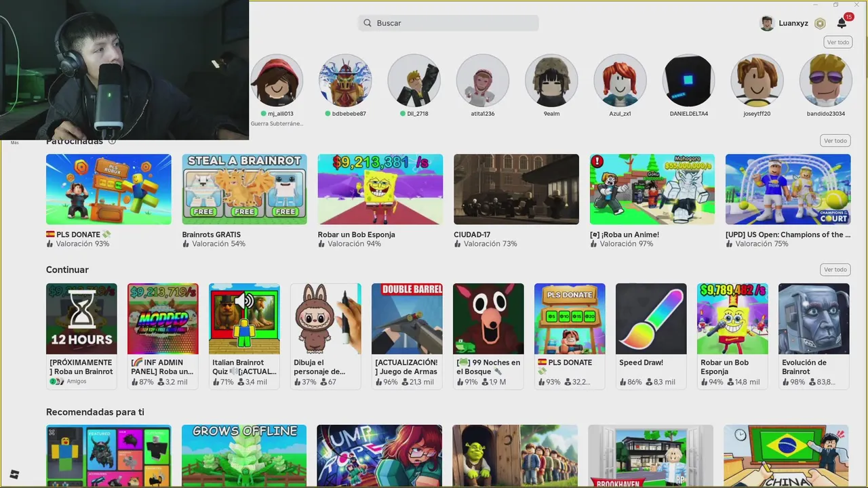Open friend avatar Azul_zx1
Viewport: 868px width, 488px height.
tap(620, 81)
